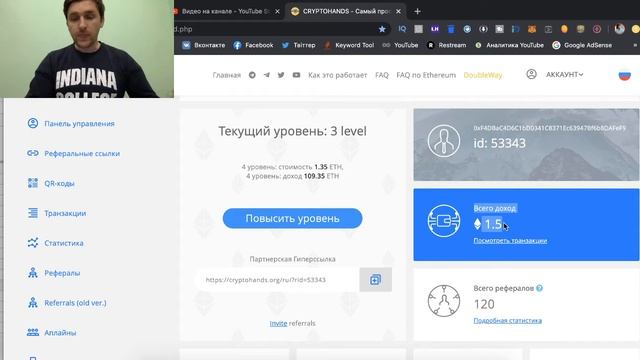The width and height of the screenshot is (640, 360).
Task: Close the Видео на канале tab
Action: click(x=278, y=11)
